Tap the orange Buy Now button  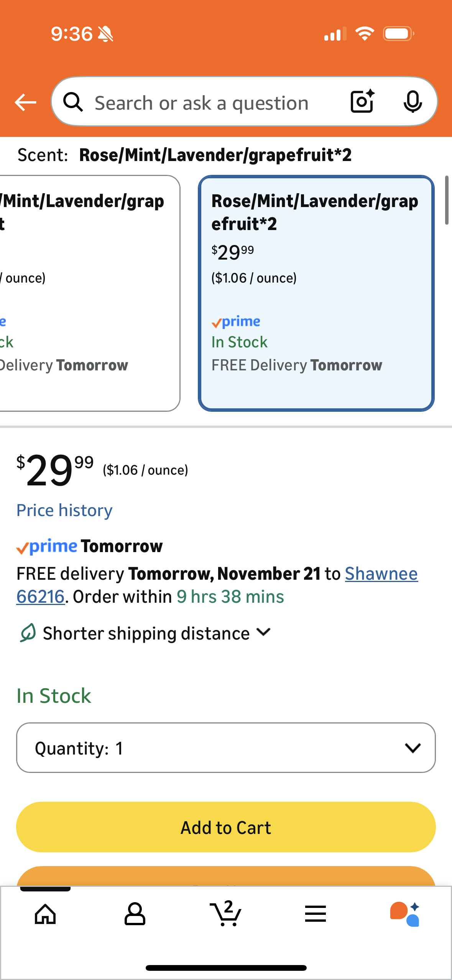[x=226, y=876]
